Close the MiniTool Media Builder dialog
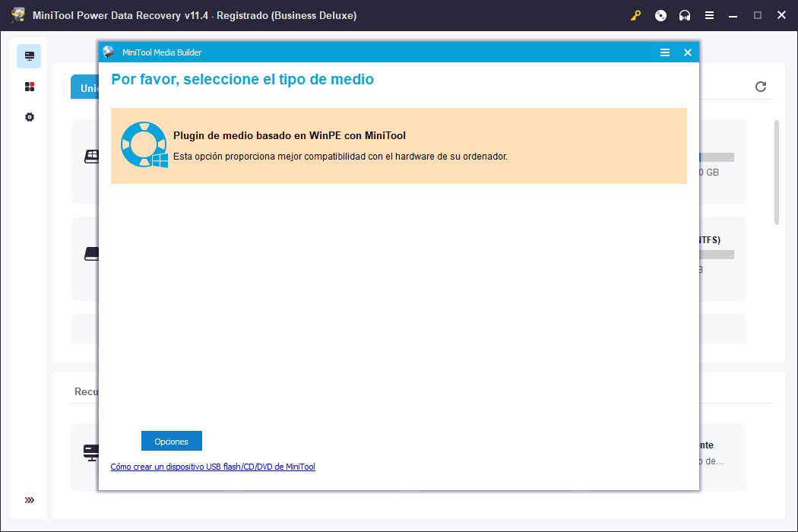 tap(688, 52)
